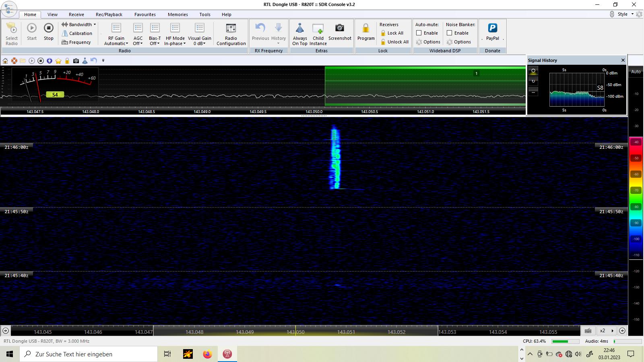This screenshot has width=644, height=362.
Task: Open Radio Configuration
Action: (x=231, y=34)
